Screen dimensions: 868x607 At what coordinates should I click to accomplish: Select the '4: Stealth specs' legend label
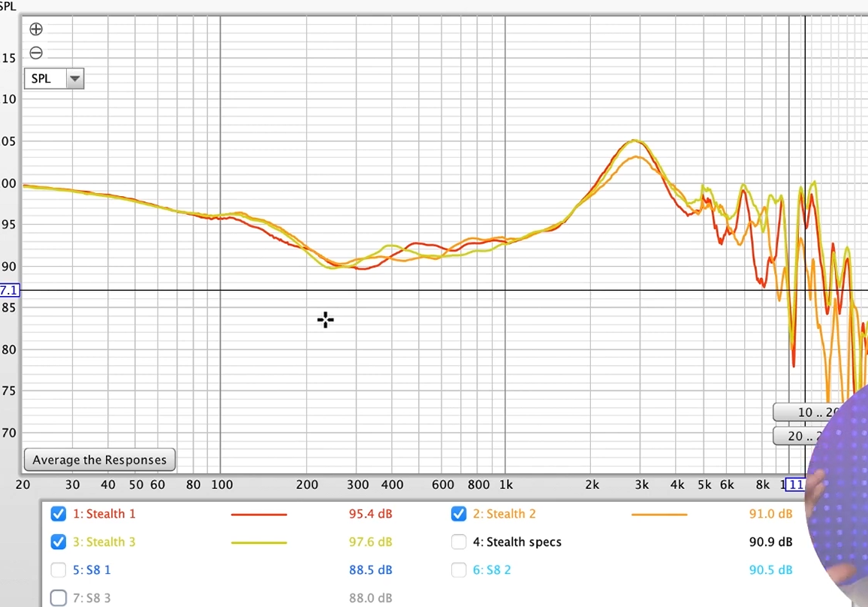pyautogui.click(x=517, y=542)
